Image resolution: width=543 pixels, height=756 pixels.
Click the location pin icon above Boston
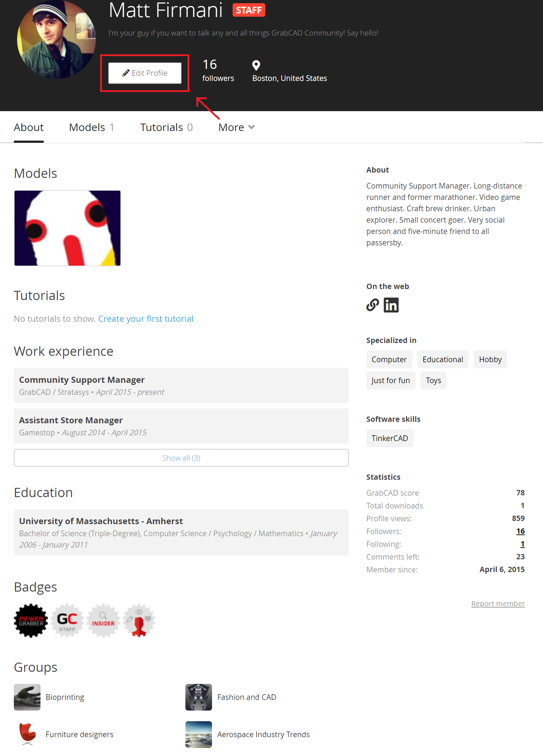click(x=256, y=65)
